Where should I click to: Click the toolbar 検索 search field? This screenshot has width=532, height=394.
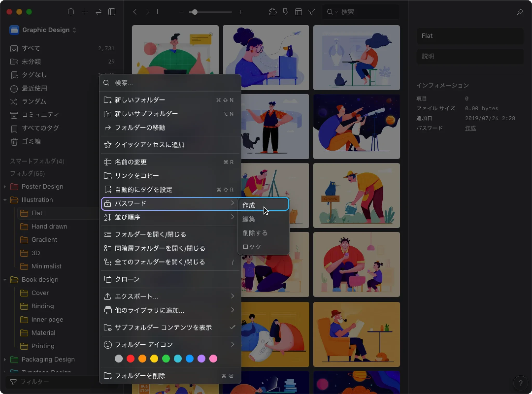tap(361, 12)
